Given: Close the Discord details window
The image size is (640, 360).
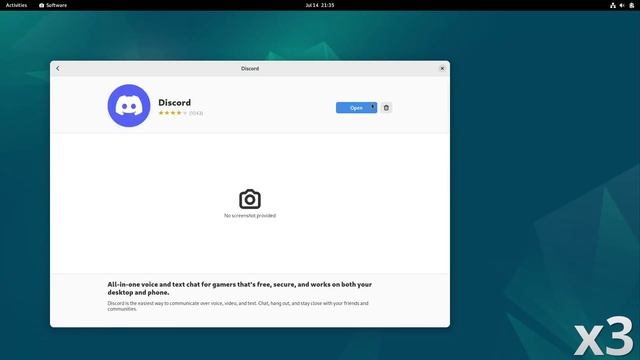Looking at the screenshot, I should [x=442, y=69].
